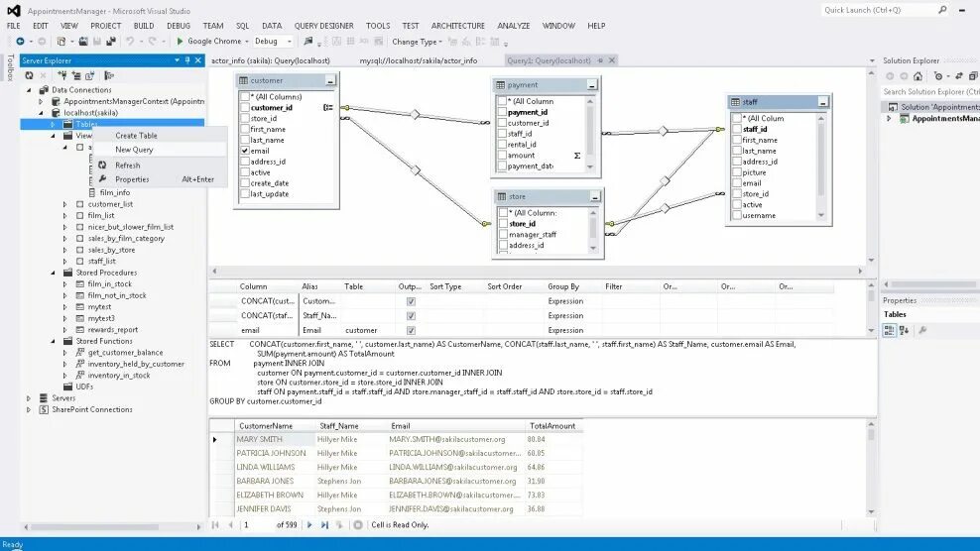Check first_name in customer table

pyautogui.click(x=245, y=129)
